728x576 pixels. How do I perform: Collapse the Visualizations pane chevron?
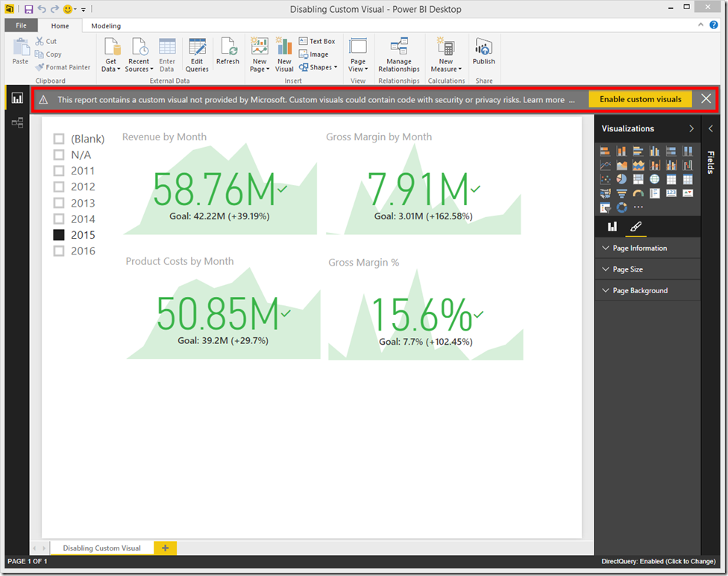point(691,128)
